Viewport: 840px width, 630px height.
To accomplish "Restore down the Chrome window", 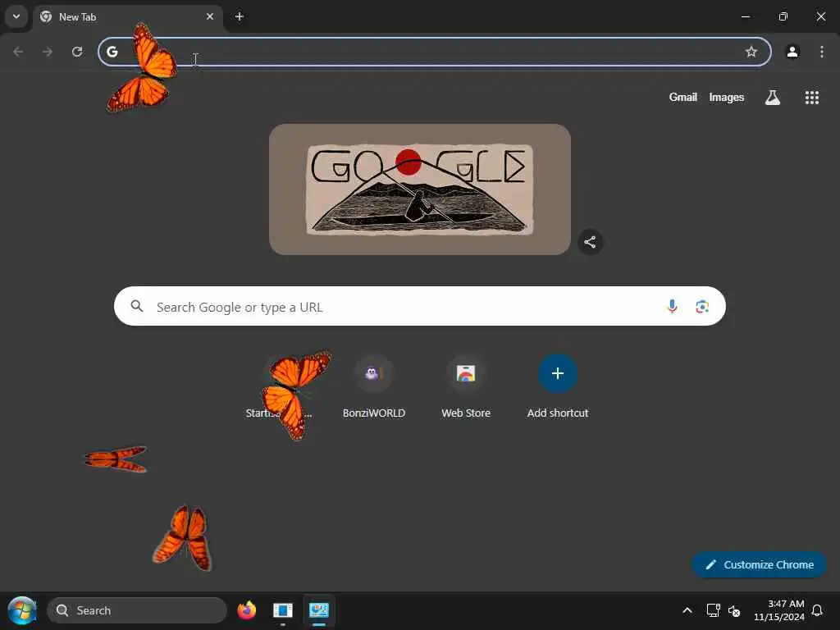I will click(x=783, y=16).
